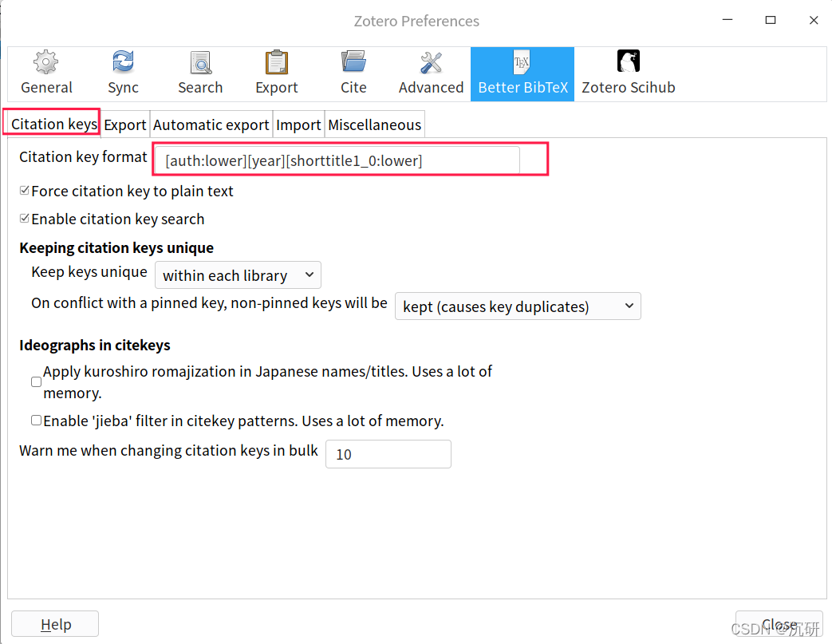This screenshot has width=832, height=644.
Task: Minimize the Zotero Preferences window
Action: pos(728,20)
